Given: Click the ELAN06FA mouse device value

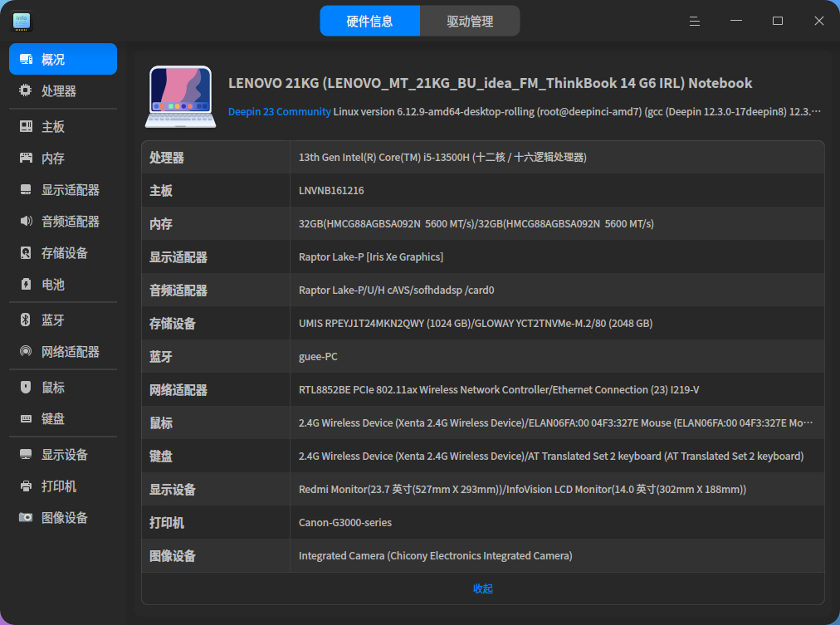Looking at the screenshot, I should [x=555, y=422].
